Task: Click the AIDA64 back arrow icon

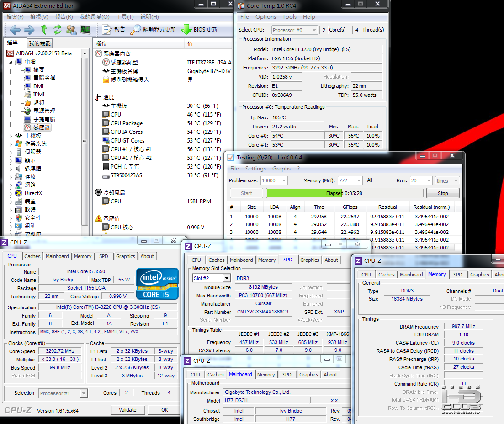Action: (x=15, y=30)
